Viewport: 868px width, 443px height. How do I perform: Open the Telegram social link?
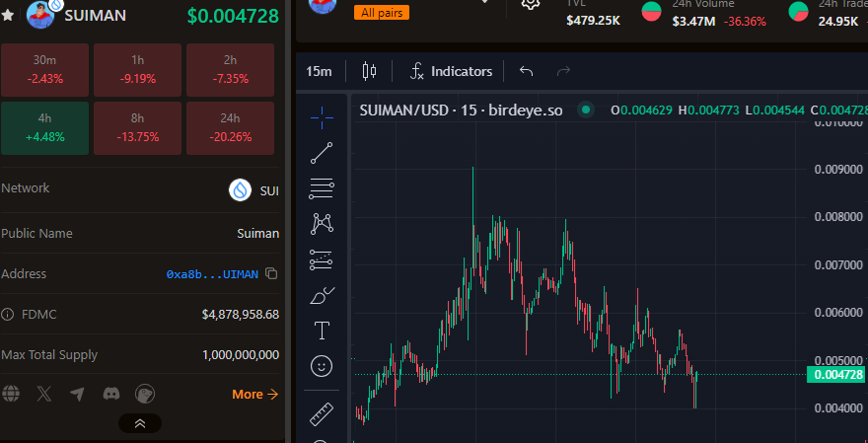(78, 394)
